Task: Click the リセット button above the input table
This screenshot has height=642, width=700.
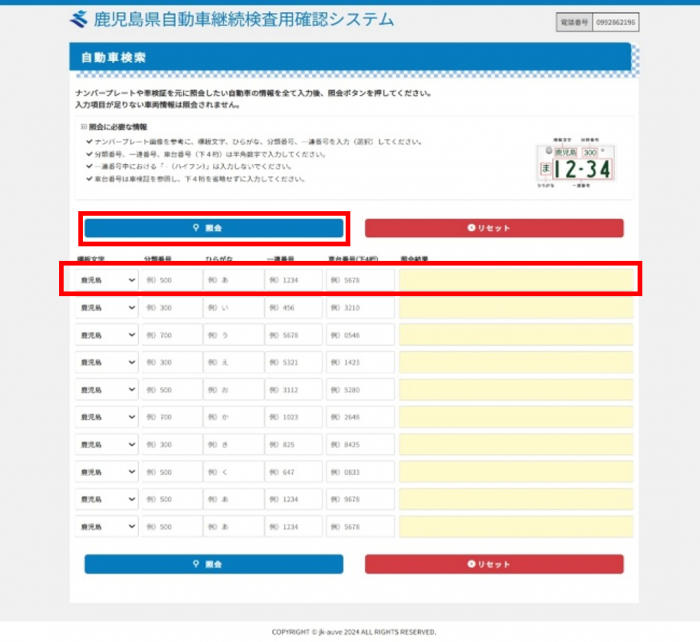Action: pos(494,228)
